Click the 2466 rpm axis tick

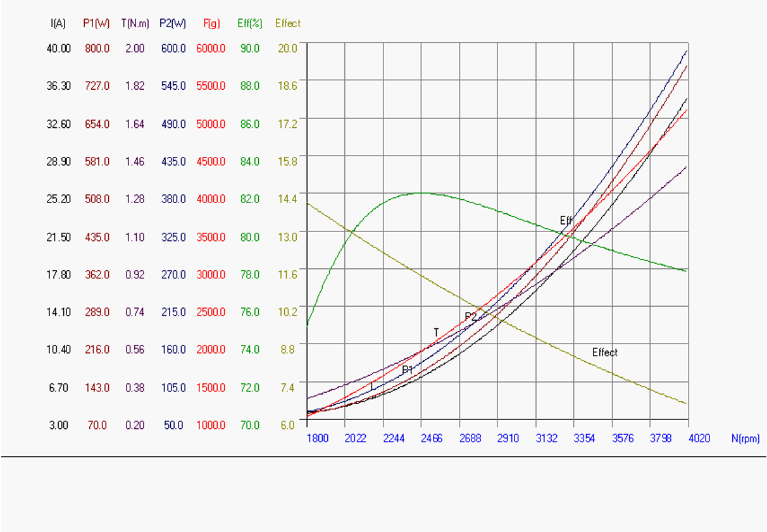coord(432,438)
